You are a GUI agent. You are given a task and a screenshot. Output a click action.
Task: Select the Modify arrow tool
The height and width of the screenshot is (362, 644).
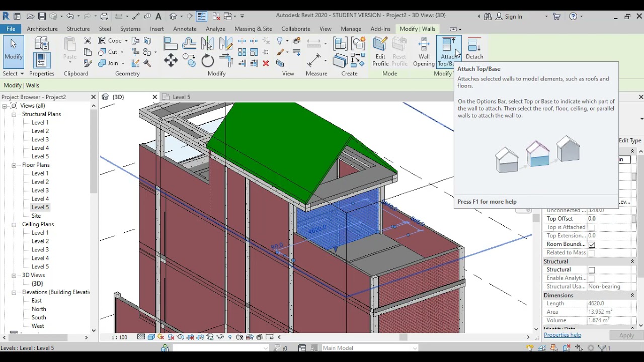coord(14,52)
